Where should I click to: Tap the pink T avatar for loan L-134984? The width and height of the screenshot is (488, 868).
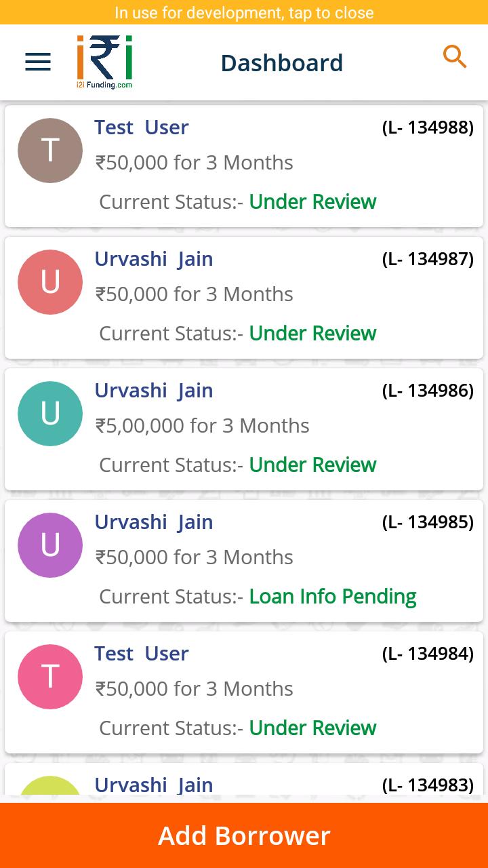[50, 677]
